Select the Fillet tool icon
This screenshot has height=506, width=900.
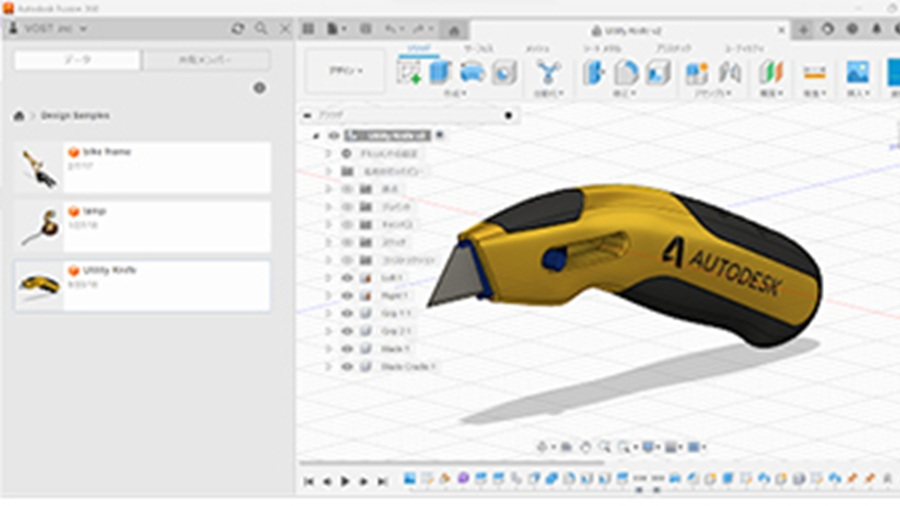[x=626, y=73]
